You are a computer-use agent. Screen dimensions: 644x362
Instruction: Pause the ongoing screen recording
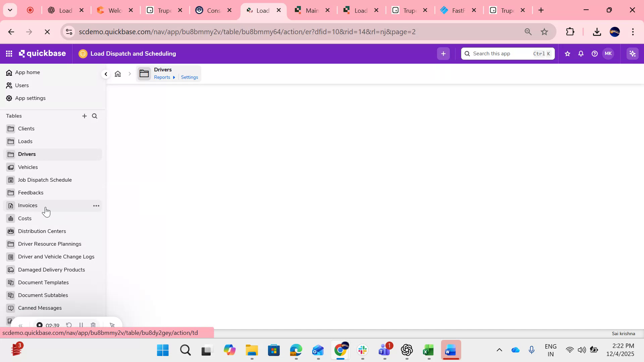[81, 325]
